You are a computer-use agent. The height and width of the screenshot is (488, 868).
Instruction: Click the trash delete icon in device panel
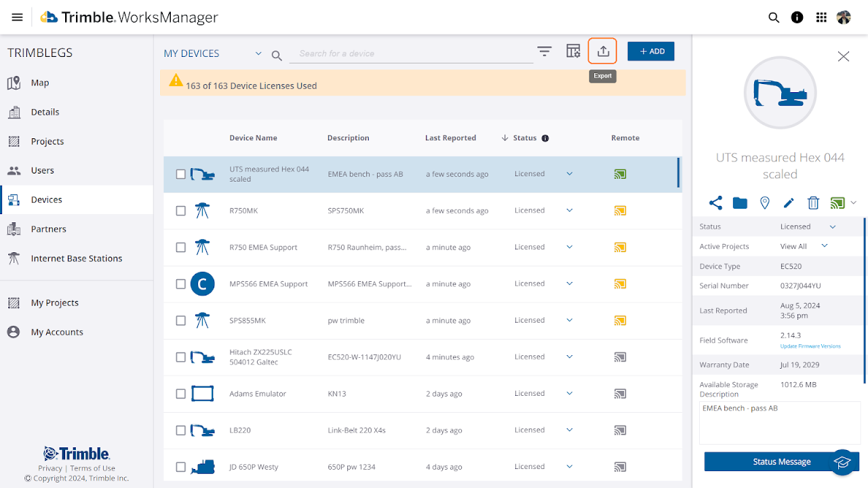[813, 203]
